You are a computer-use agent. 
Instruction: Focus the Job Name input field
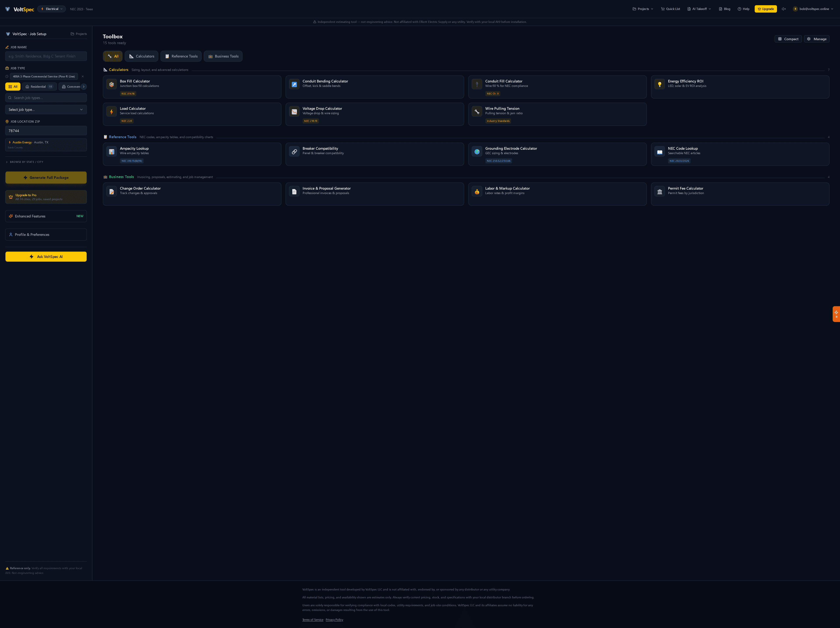[46, 56]
